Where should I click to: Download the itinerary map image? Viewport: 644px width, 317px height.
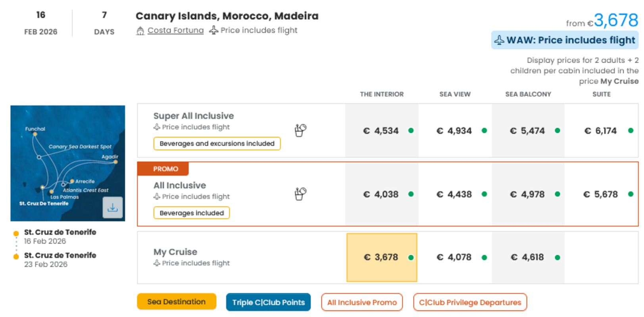[x=113, y=207]
